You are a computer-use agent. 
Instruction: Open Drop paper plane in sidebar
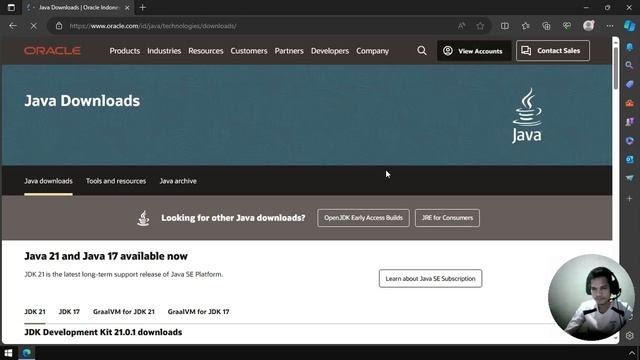[629, 178]
